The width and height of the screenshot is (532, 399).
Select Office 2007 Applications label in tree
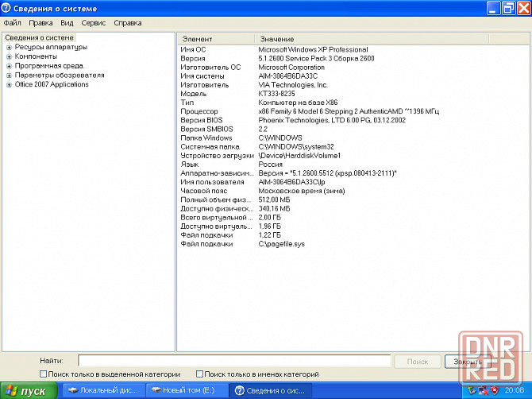(52, 84)
